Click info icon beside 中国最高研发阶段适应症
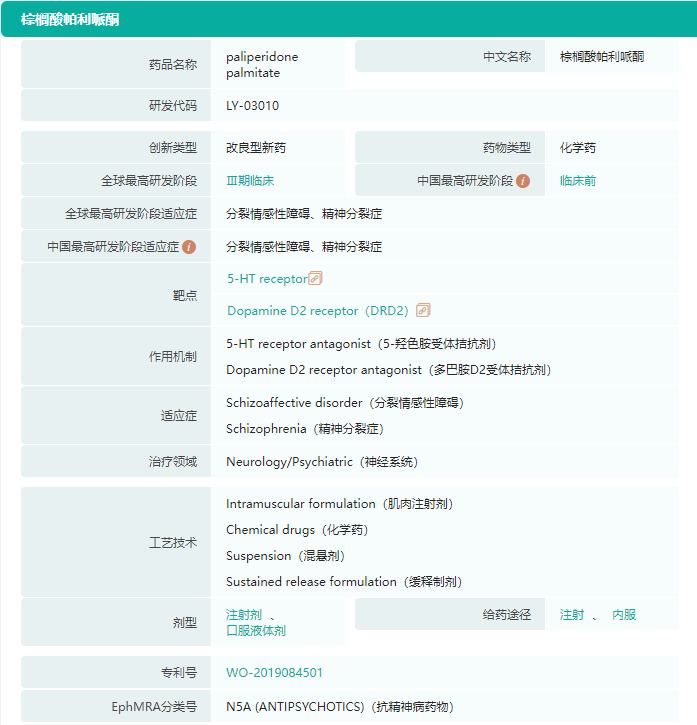 coord(189,247)
